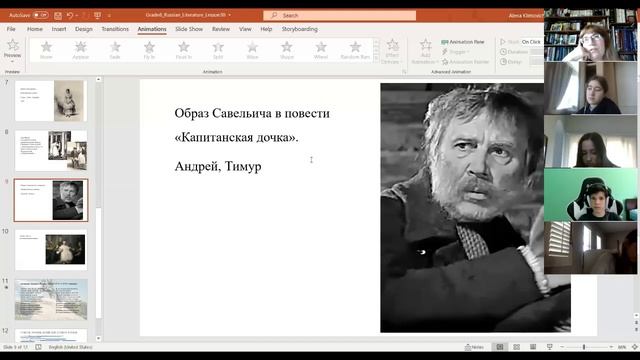Switch to the Insert tab
640x360 pixels.
click(59, 29)
